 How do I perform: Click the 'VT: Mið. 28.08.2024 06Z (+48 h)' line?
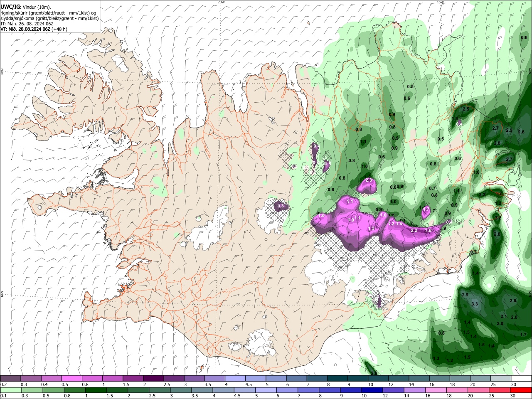click(x=34, y=29)
